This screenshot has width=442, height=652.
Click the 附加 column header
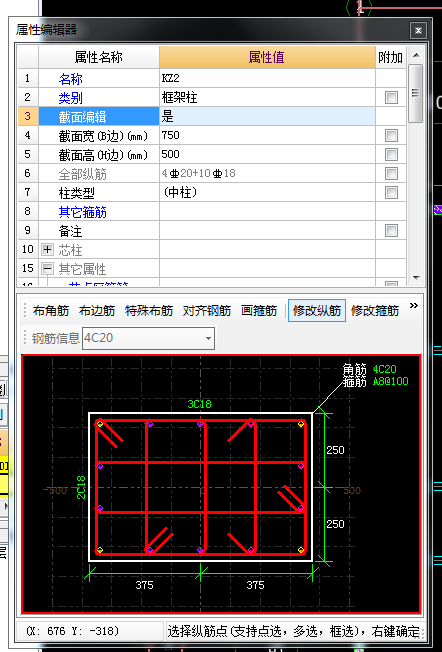[391, 57]
